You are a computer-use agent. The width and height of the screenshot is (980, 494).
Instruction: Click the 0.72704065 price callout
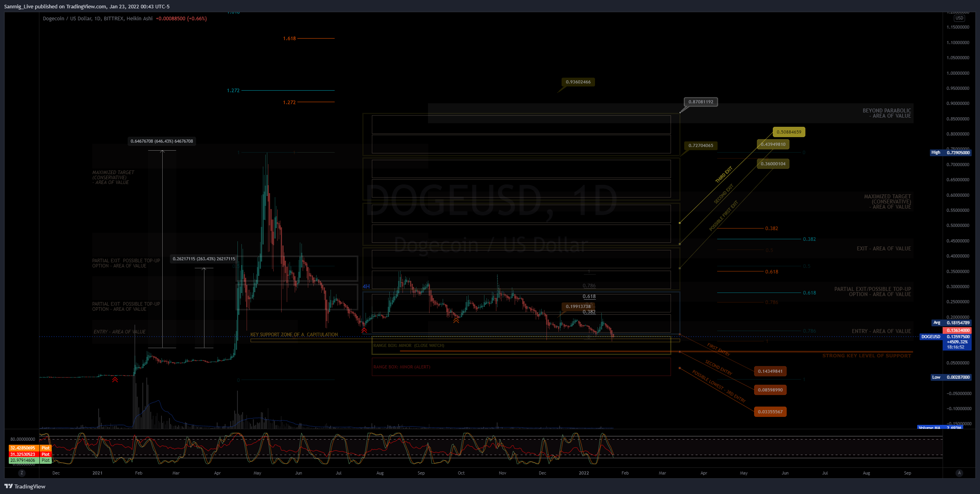pos(701,145)
